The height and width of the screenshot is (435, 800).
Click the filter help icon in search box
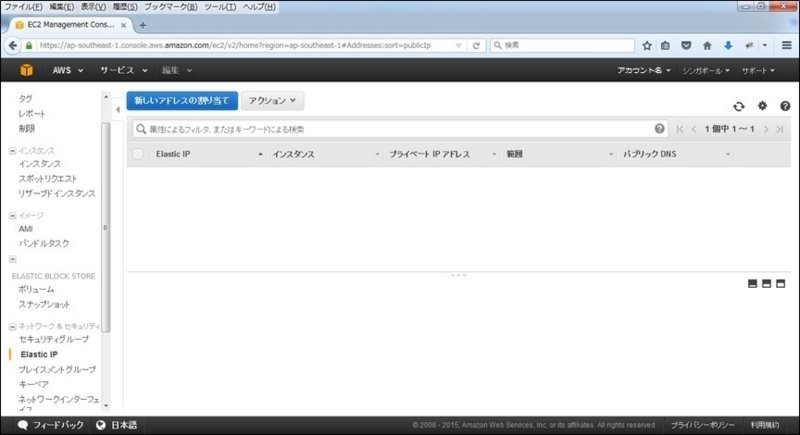pyautogui.click(x=660, y=129)
